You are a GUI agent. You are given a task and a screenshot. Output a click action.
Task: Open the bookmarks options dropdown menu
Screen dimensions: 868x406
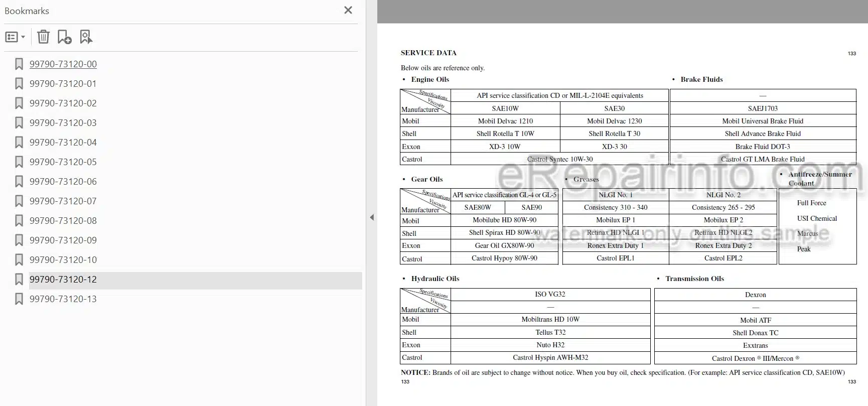(x=15, y=37)
